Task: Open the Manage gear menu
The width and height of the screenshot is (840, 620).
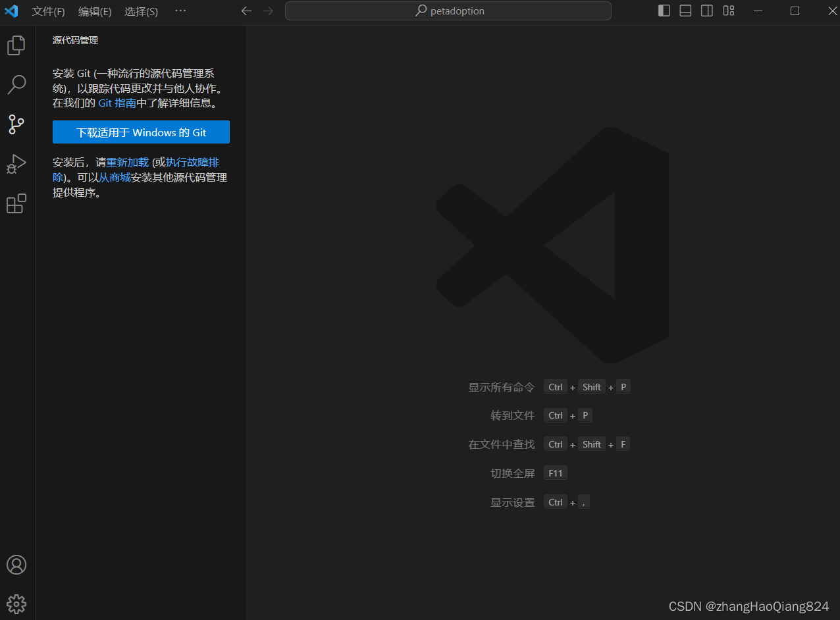Action: 16,604
